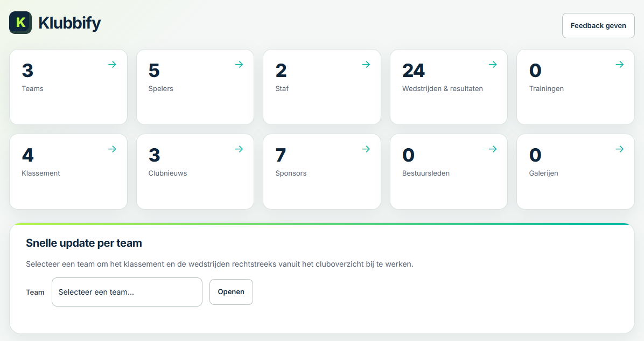Click the number 24 on matches card

(x=413, y=71)
